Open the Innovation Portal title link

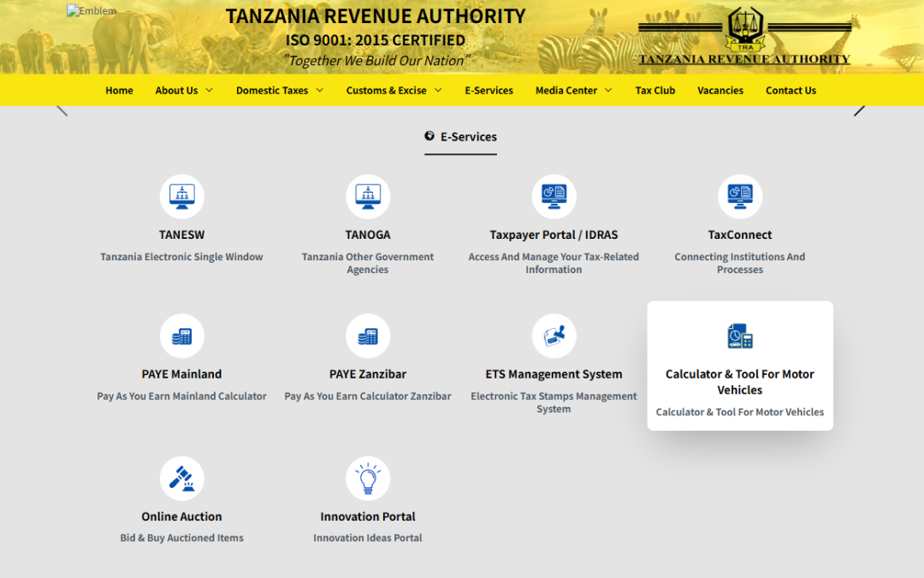point(368,516)
